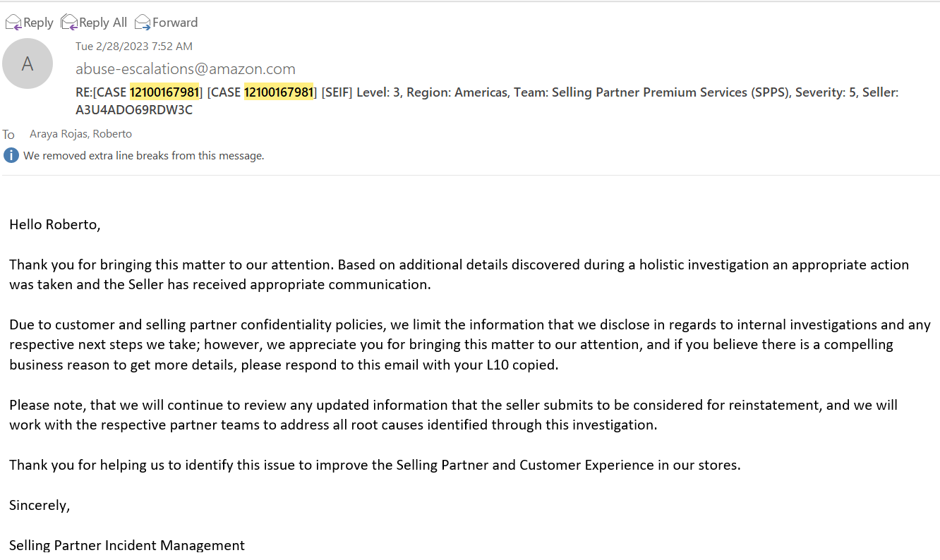Click 'Selling Partner Incident Management' signature text

click(127, 545)
